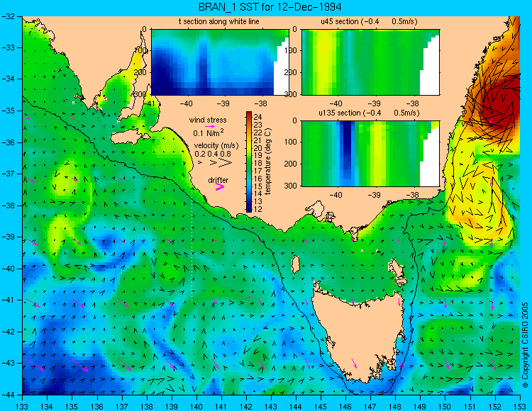Click latitude label -38 on the left axis
Viewport: 532px width, 411px height.
[x=8, y=205]
